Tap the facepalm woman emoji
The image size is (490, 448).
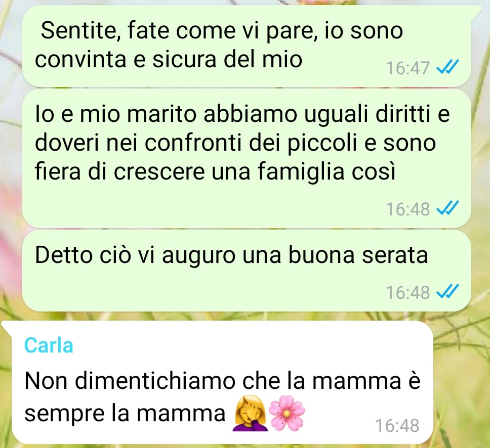point(250,413)
